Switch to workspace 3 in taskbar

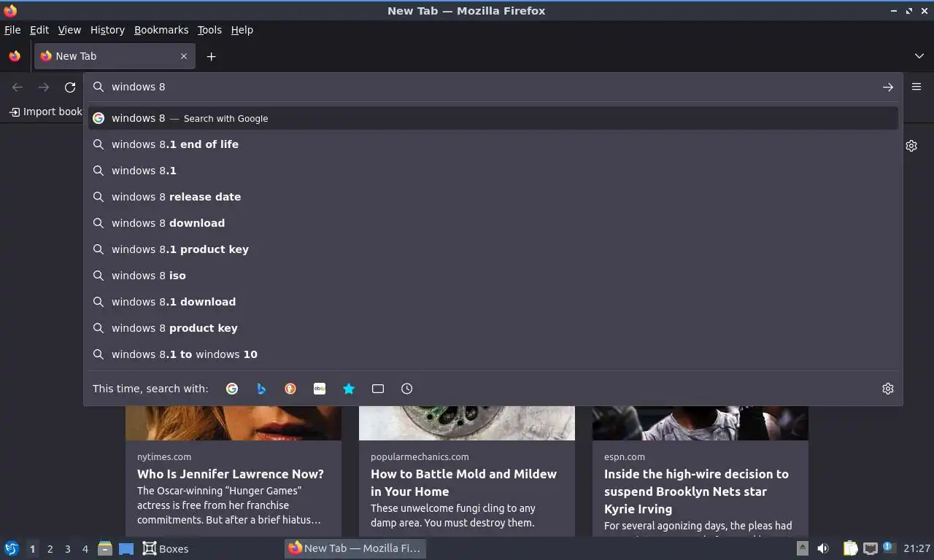pyautogui.click(x=67, y=549)
